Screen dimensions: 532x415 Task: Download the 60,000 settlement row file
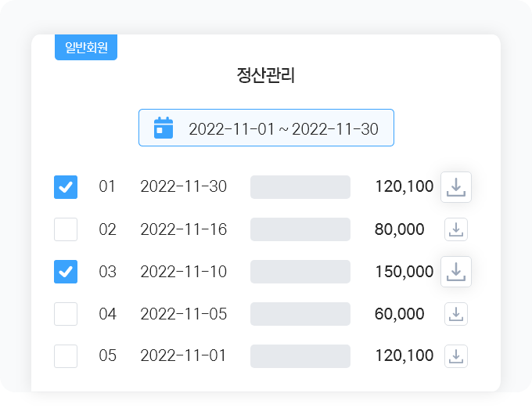455,314
